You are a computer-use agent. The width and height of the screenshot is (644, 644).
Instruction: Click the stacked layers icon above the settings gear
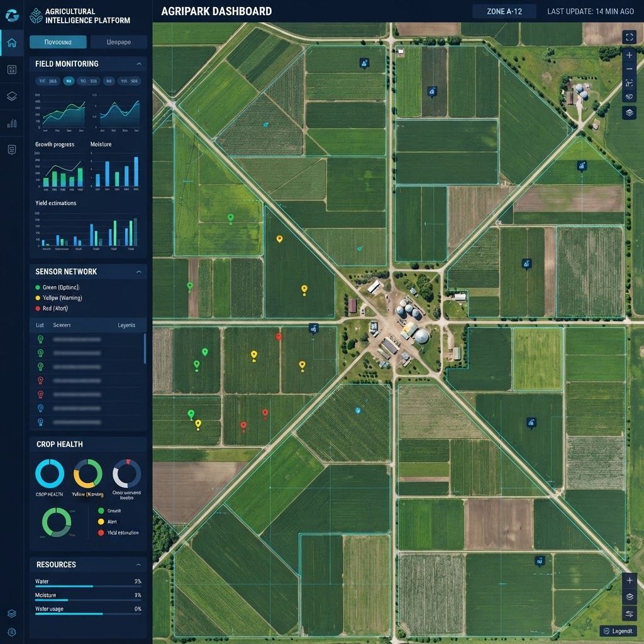click(12, 614)
